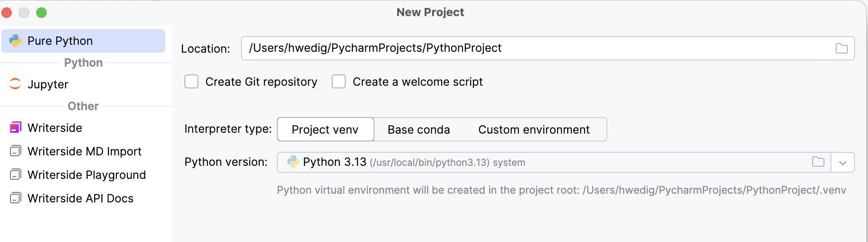Screen dimensions: 868x242
Task: Browse for project location folder
Action: tap(841, 48)
